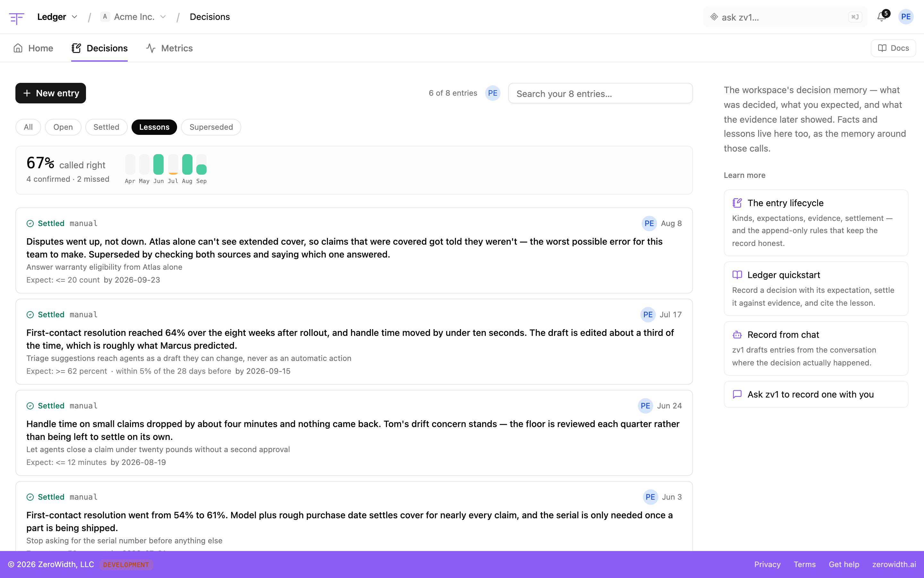Click the chat bubble icon beside Ask zv1
Screen dimensions: 924x578
click(737, 395)
